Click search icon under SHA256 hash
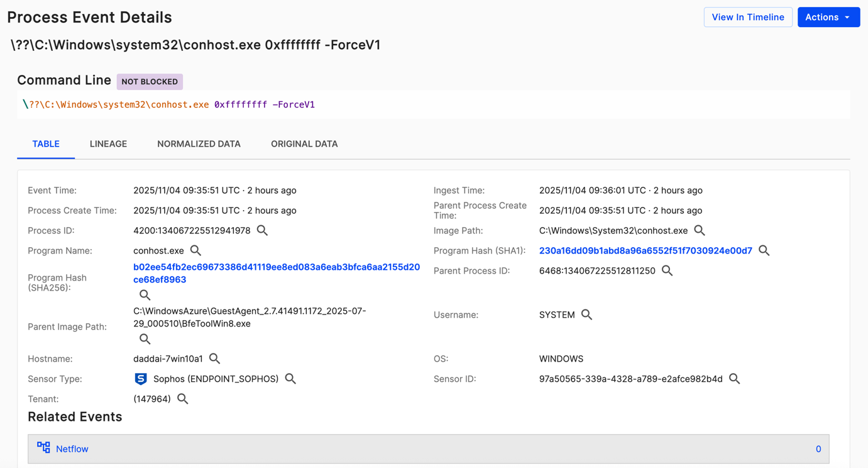The height and width of the screenshot is (468, 868). [x=145, y=295]
